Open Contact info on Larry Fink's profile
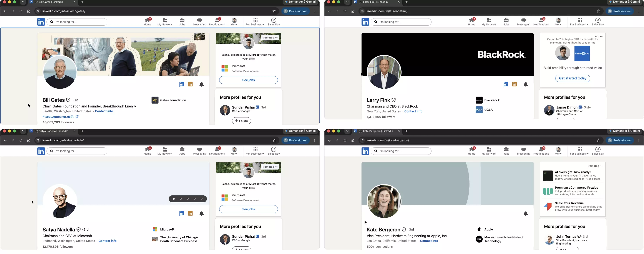The width and height of the screenshot is (644, 254). 413,111
